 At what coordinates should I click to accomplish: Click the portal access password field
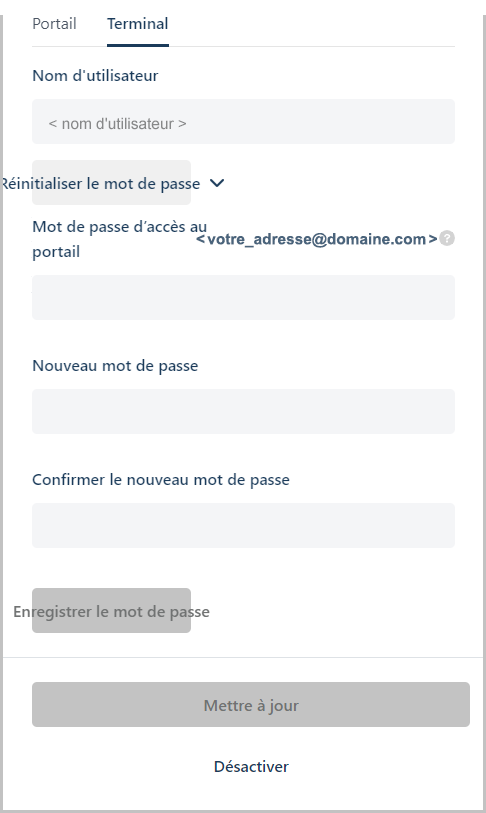[x=243, y=297]
